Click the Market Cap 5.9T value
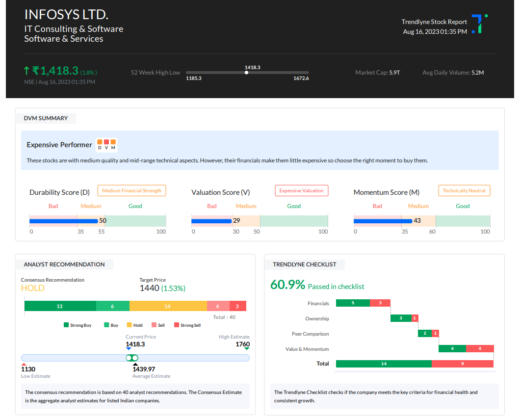 pos(394,73)
